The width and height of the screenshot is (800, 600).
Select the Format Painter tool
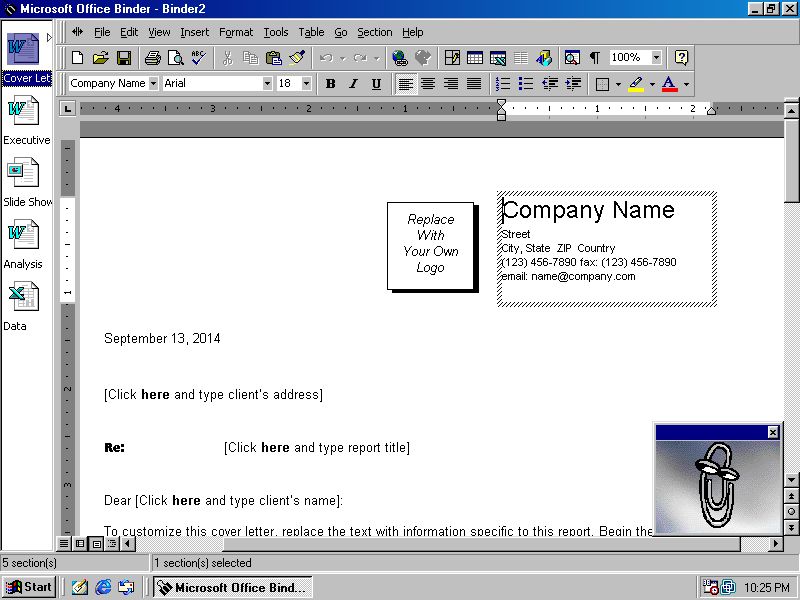[297, 58]
